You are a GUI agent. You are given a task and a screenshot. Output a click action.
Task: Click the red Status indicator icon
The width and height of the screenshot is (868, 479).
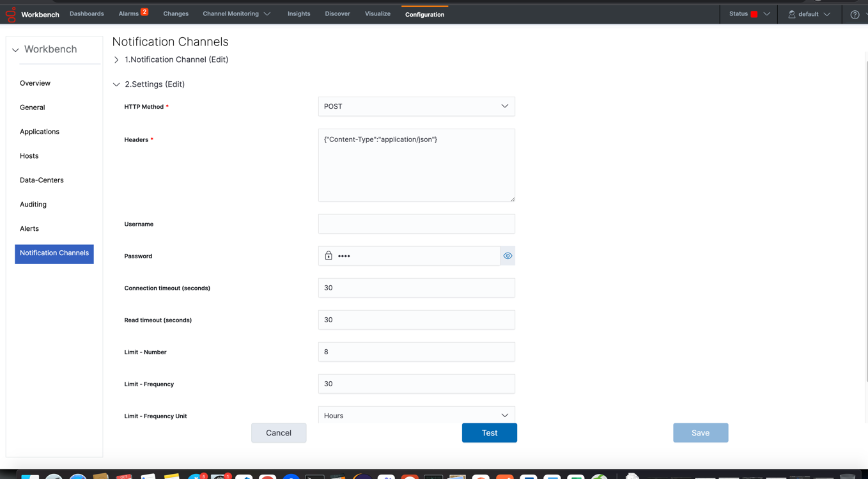click(754, 14)
